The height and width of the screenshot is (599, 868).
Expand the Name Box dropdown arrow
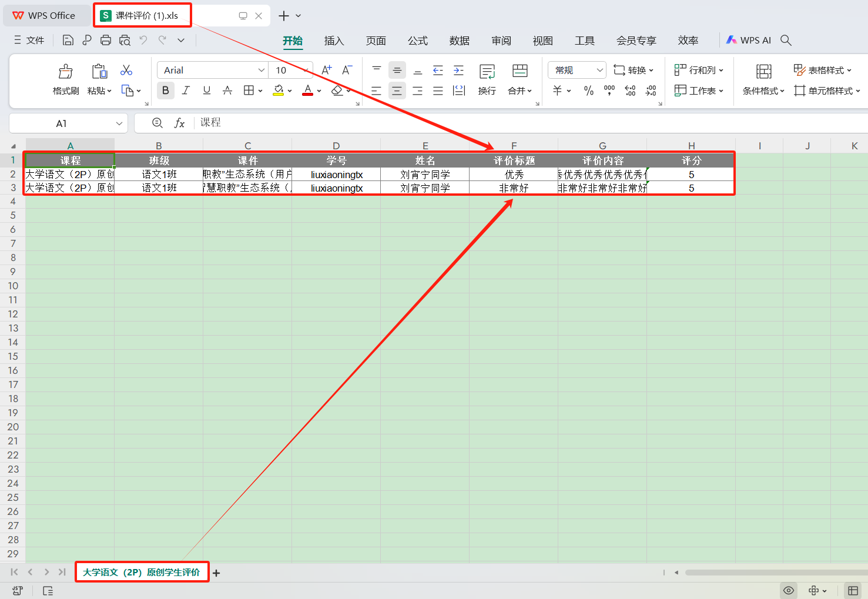pyautogui.click(x=119, y=123)
